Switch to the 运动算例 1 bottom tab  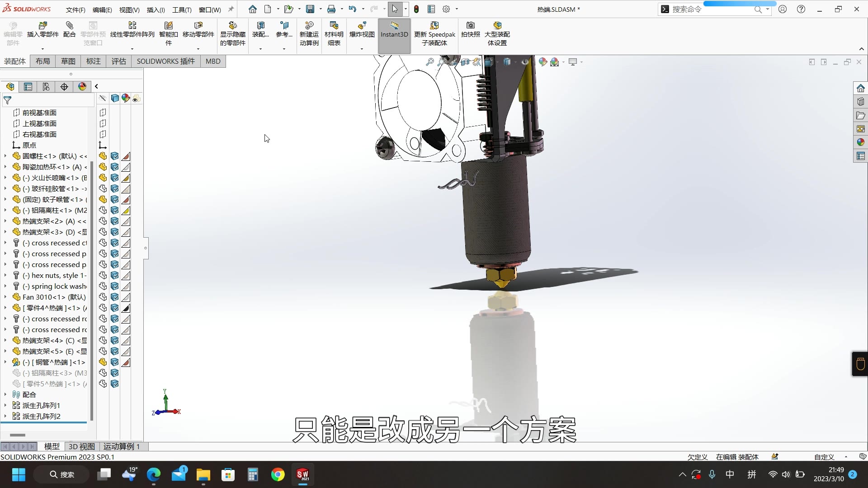click(122, 446)
